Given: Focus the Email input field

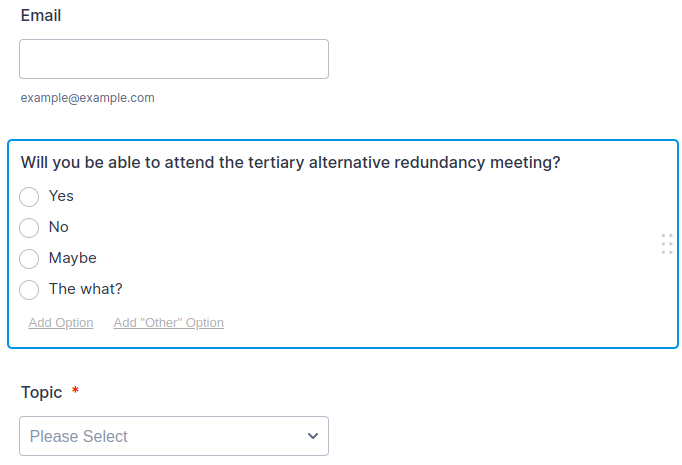Looking at the screenshot, I should [174, 59].
